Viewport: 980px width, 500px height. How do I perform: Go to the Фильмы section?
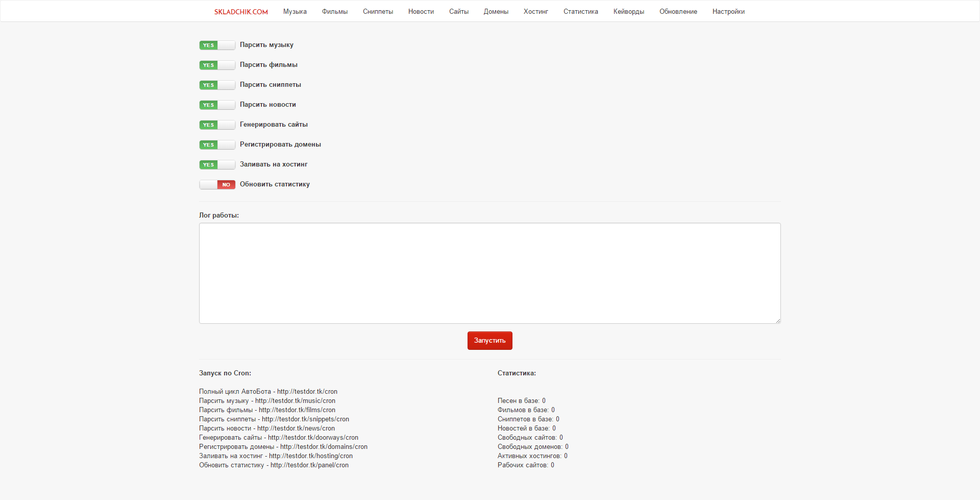coord(334,12)
